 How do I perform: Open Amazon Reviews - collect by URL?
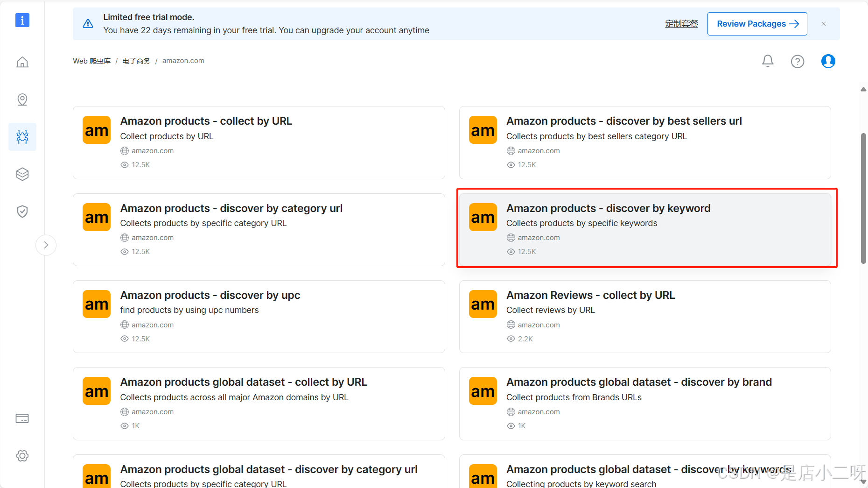(590, 295)
